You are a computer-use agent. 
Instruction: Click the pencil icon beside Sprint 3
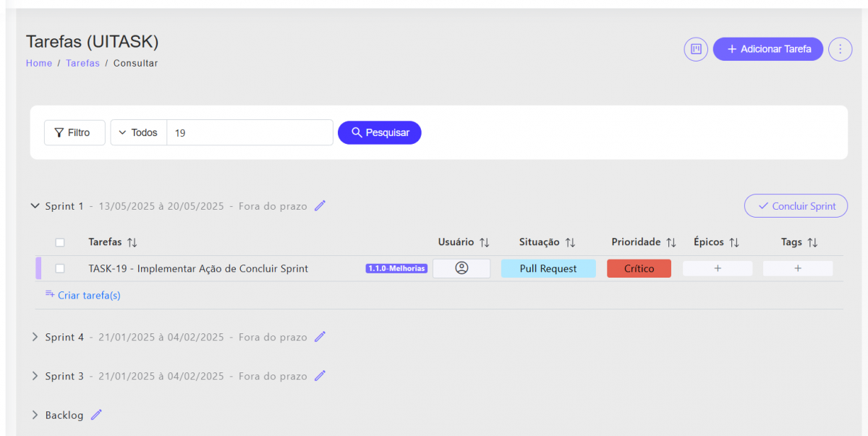tap(320, 376)
